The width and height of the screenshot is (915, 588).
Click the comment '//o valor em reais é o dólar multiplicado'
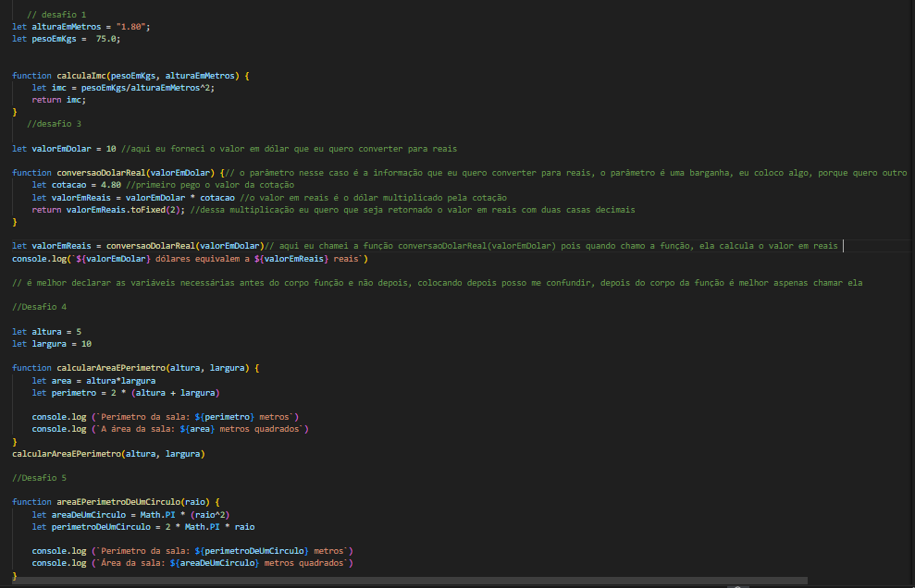click(373, 198)
